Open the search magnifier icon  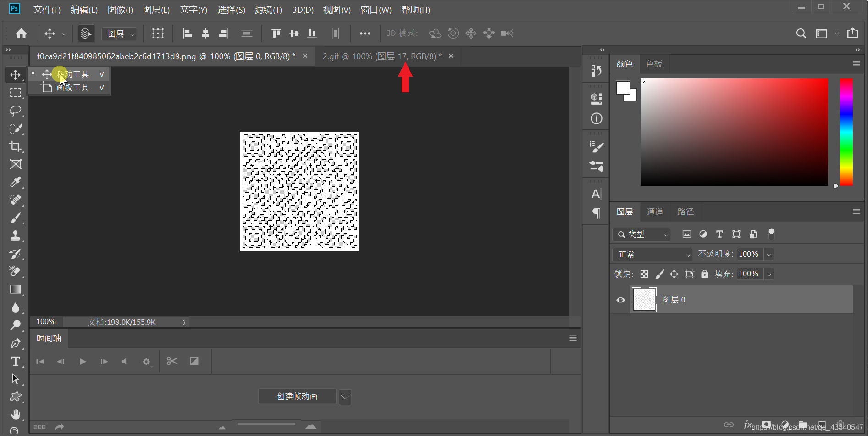(x=801, y=34)
